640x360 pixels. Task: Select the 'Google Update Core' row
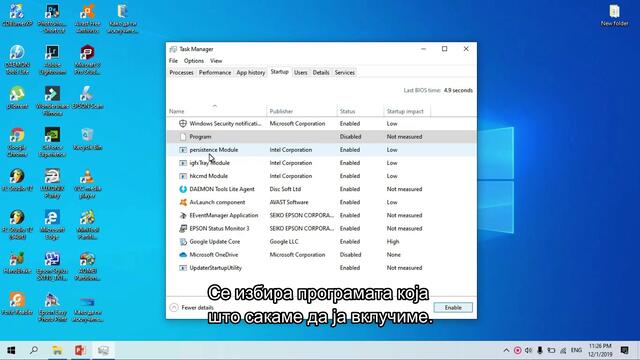click(321, 242)
